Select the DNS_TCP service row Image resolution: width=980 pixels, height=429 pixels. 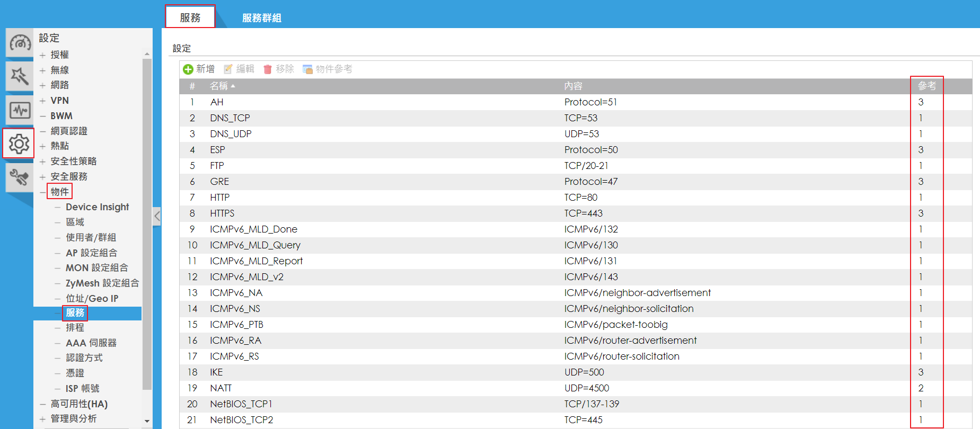point(576,118)
